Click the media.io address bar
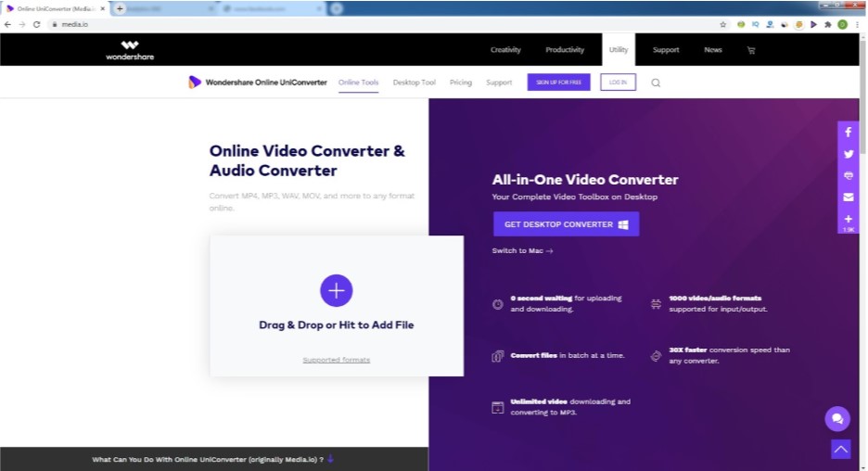Viewport: 868px width, 471px height. [382, 24]
